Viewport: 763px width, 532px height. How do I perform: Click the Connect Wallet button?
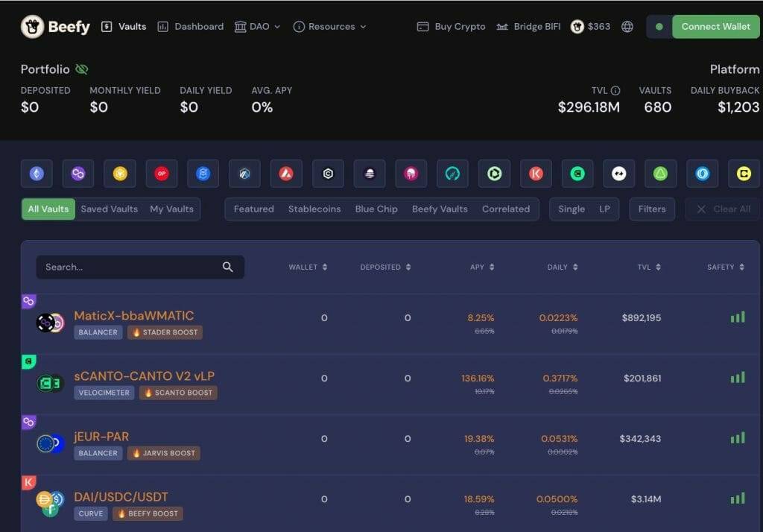coord(716,27)
